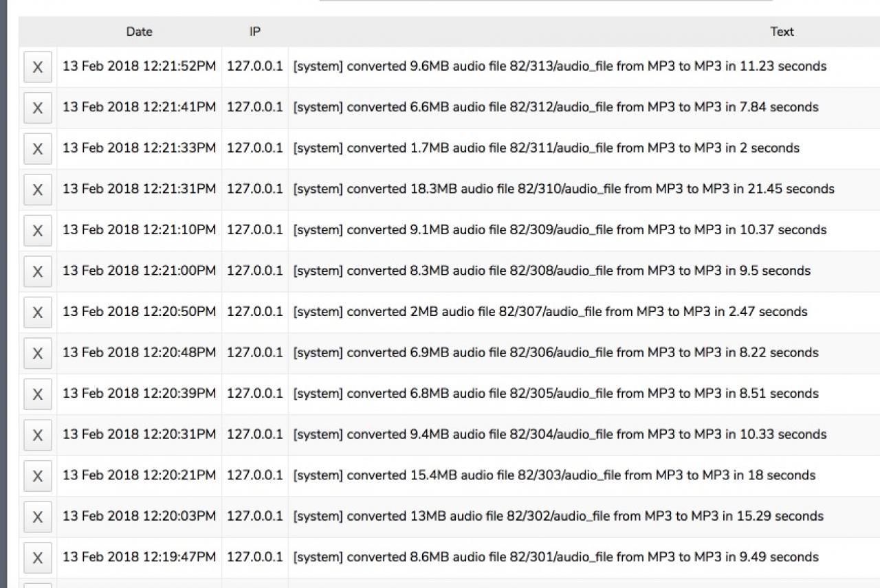Image resolution: width=880 pixels, height=588 pixels.
Task: Click the X button for file 82/311
Action: pos(38,149)
